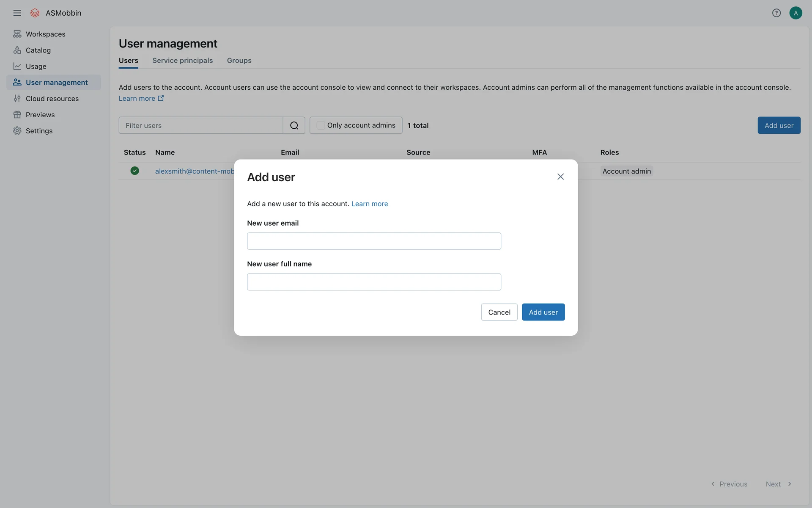The image size is (812, 508).
Task: Open the account avatar menu
Action: tap(796, 13)
